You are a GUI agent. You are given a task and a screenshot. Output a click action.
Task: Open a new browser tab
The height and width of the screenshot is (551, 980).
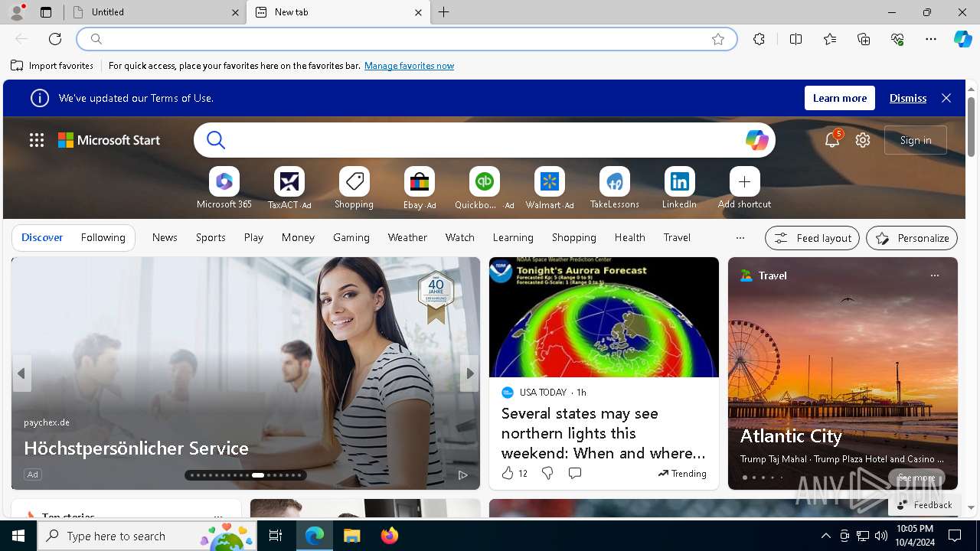pyautogui.click(x=444, y=12)
